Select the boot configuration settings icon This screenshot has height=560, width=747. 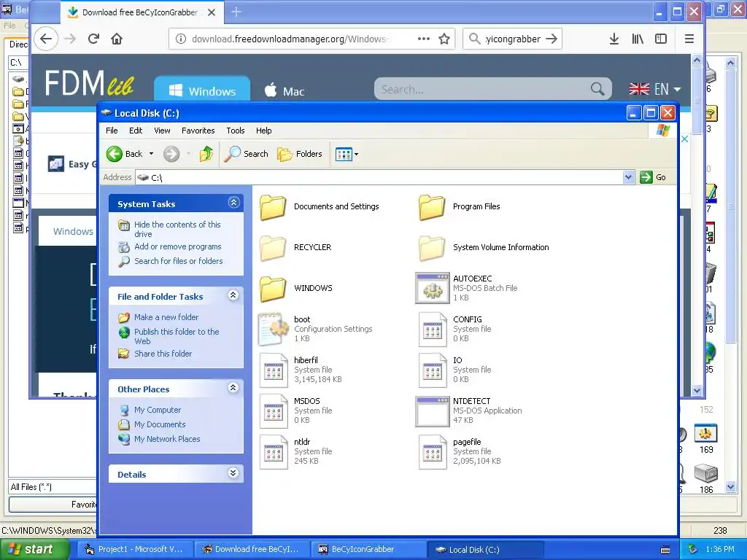coord(274,329)
